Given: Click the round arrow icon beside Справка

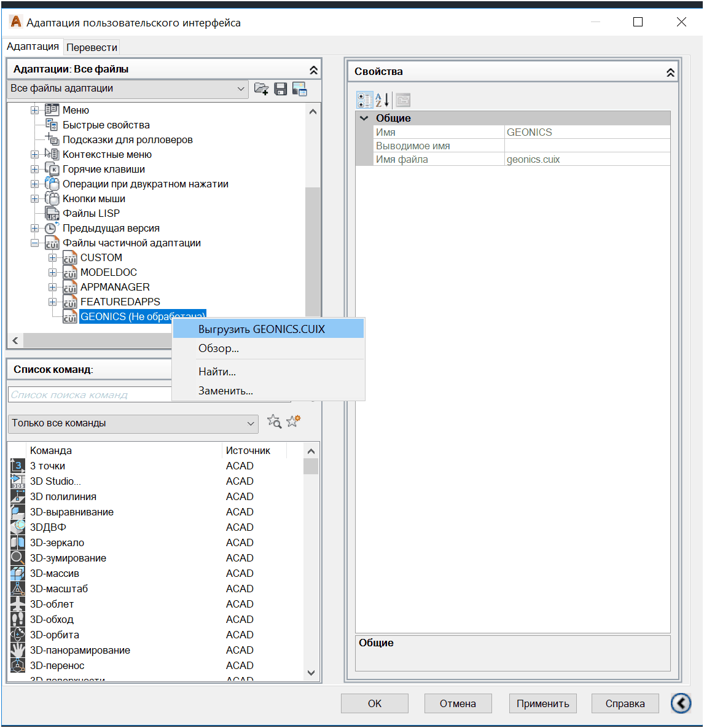Looking at the screenshot, I should tap(681, 703).
